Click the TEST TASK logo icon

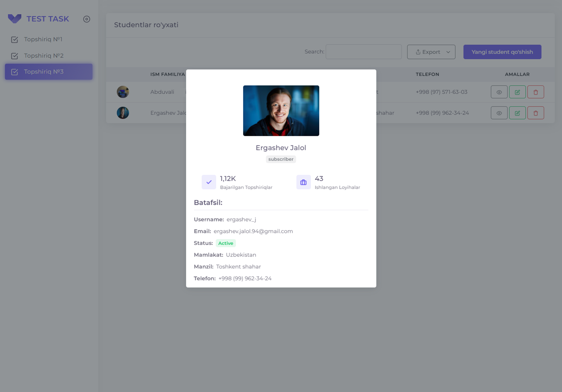pos(15,19)
